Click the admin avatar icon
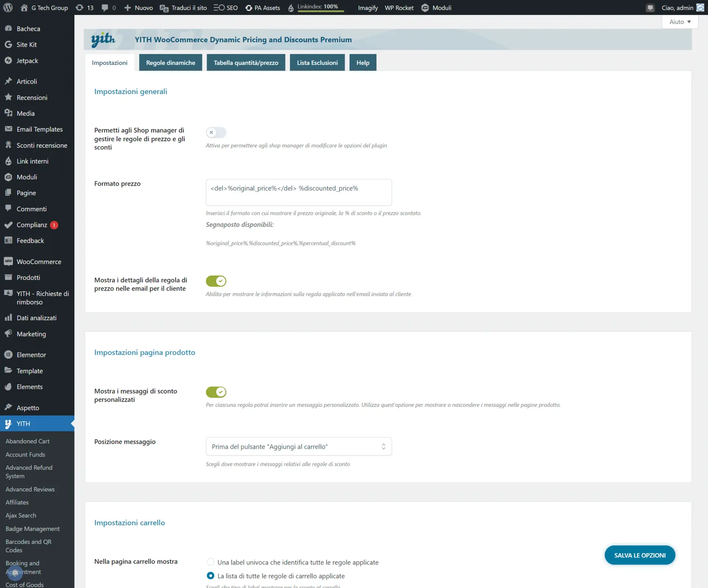This screenshot has height=588, width=708. (x=700, y=8)
